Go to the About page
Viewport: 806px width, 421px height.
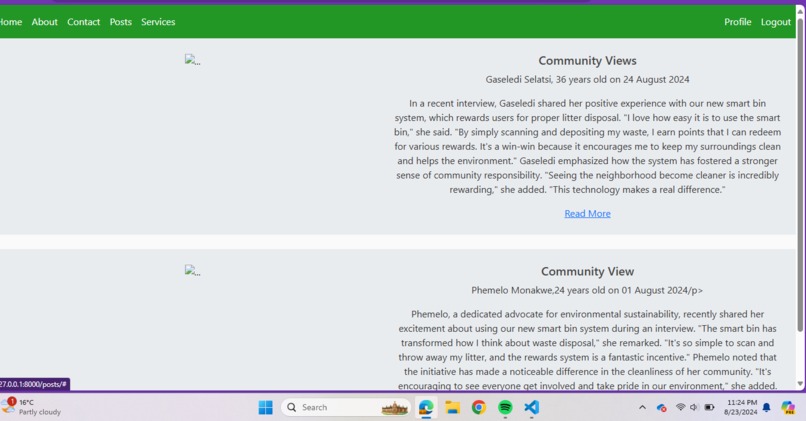pyautogui.click(x=44, y=22)
